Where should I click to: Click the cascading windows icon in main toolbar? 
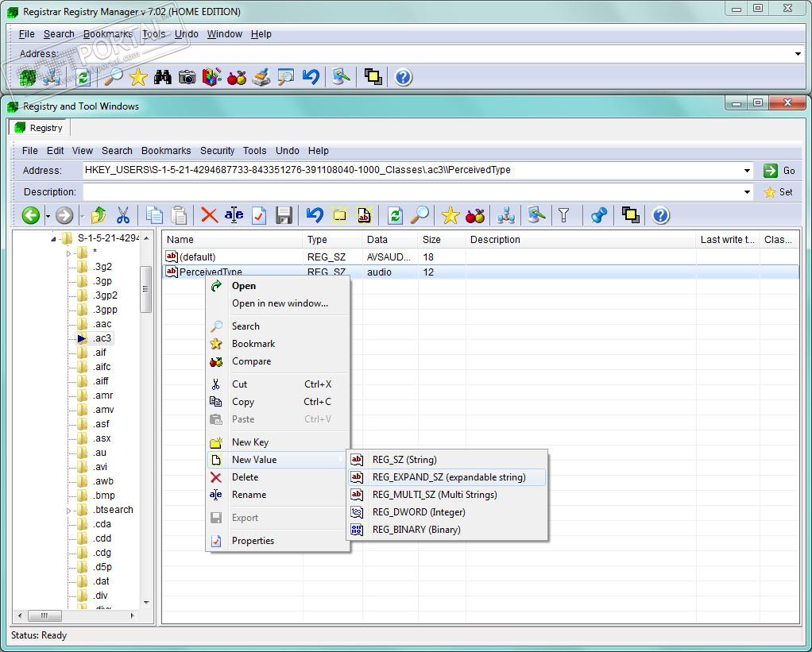[x=373, y=78]
